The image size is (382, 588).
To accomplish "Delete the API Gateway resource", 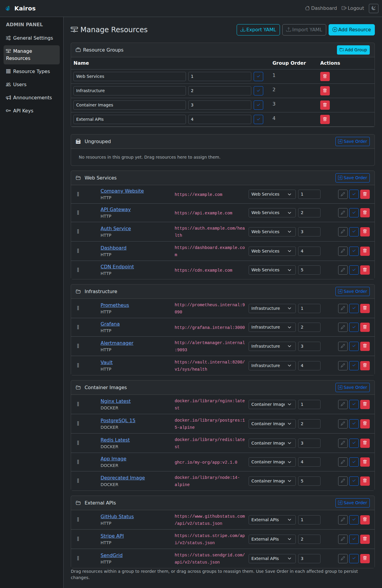I will 365,213.
